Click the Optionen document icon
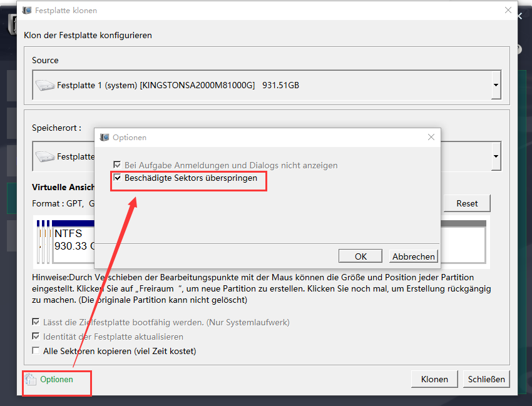Image resolution: width=532 pixels, height=406 pixels. coord(31,380)
